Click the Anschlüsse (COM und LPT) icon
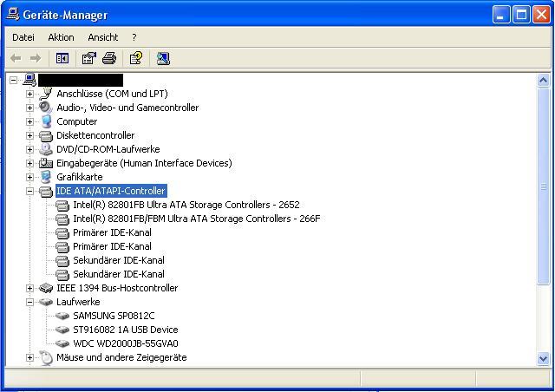 click(x=46, y=94)
